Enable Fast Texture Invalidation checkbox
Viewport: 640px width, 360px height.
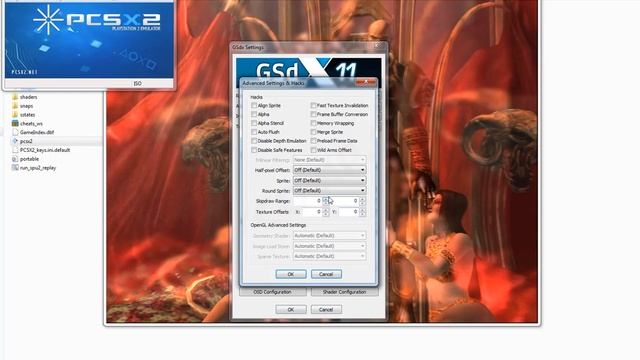[313, 105]
